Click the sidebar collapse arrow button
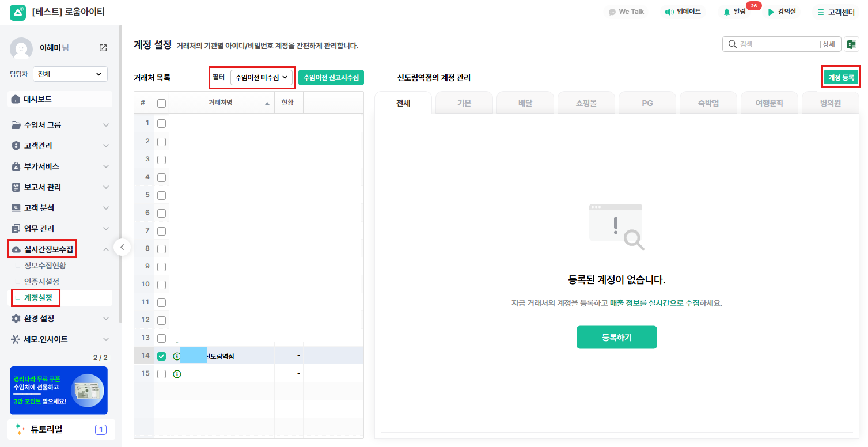This screenshot has width=868, height=447. click(122, 247)
